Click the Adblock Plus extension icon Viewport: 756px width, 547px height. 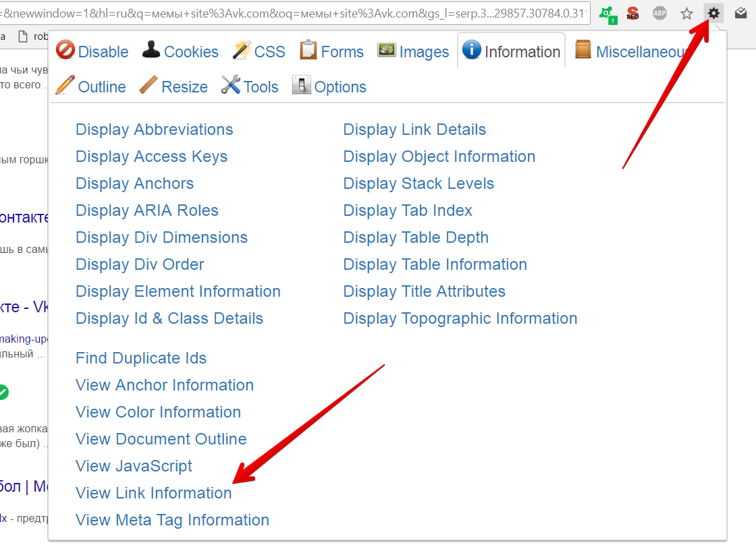[x=659, y=13]
